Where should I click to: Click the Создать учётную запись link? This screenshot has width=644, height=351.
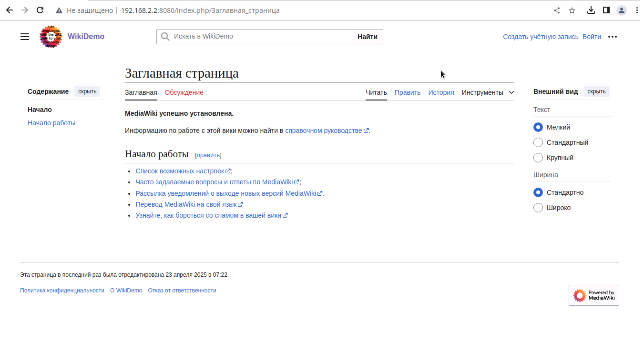[x=541, y=37]
